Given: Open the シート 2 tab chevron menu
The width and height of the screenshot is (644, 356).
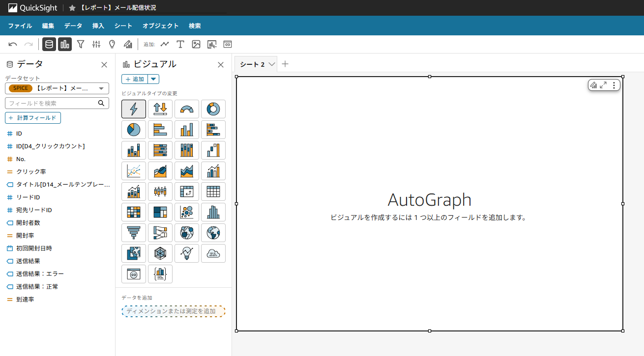Looking at the screenshot, I should tap(271, 64).
